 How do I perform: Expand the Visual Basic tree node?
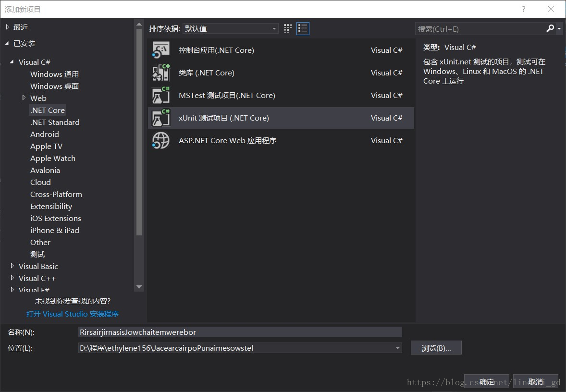point(12,266)
